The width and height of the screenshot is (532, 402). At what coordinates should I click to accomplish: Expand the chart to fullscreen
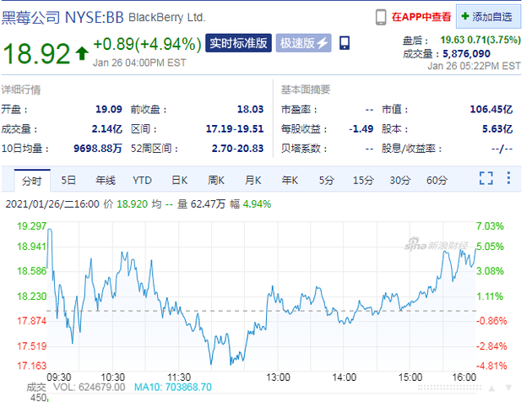[x=486, y=178]
